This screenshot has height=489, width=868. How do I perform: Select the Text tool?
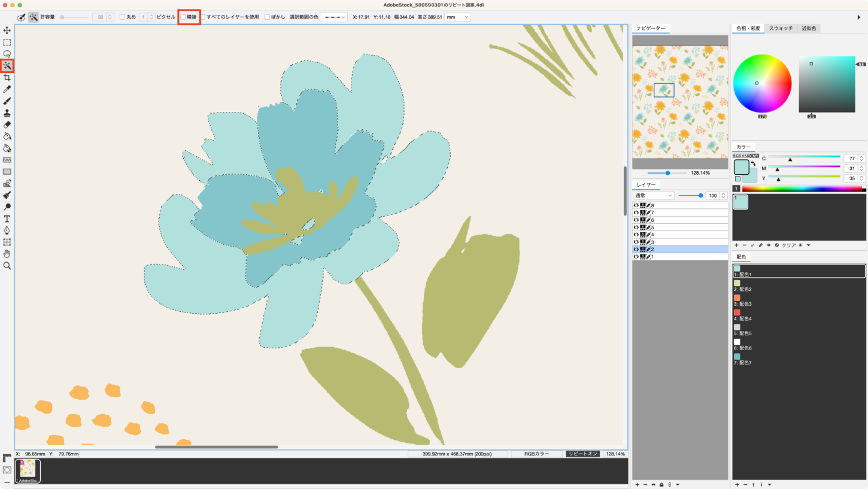pyautogui.click(x=7, y=219)
